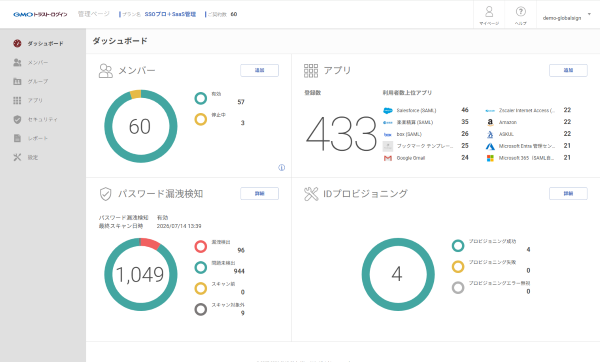600x362 pixels.
Task: Click the member donut chart showing 60
Action: pos(140,126)
